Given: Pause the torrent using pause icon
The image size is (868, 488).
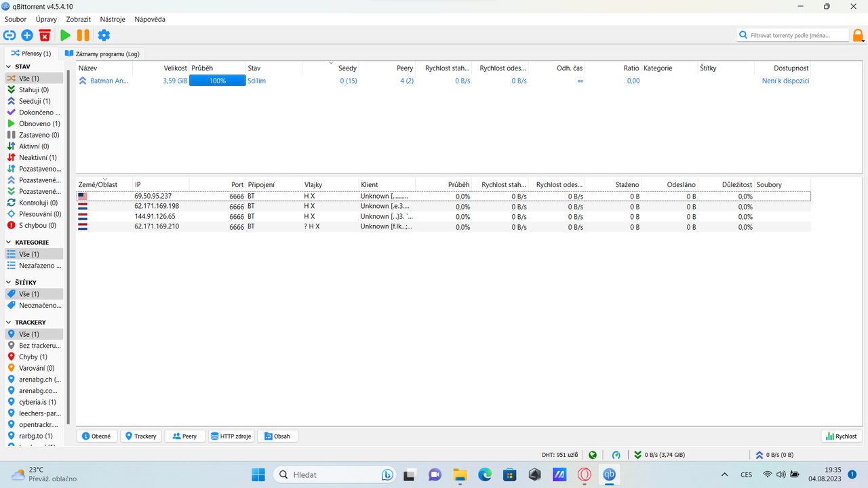Looking at the screenshot, I should point(83,35).
